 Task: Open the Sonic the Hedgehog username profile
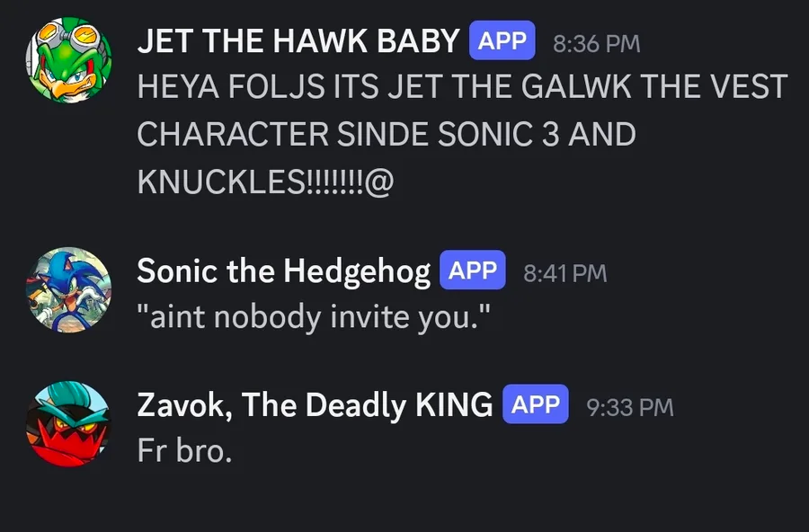point(284,271)
